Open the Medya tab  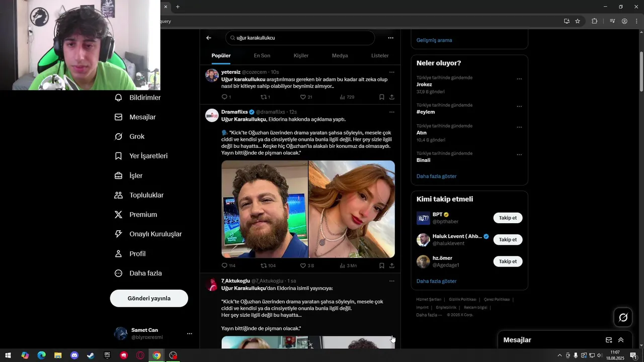coord(340,55)
